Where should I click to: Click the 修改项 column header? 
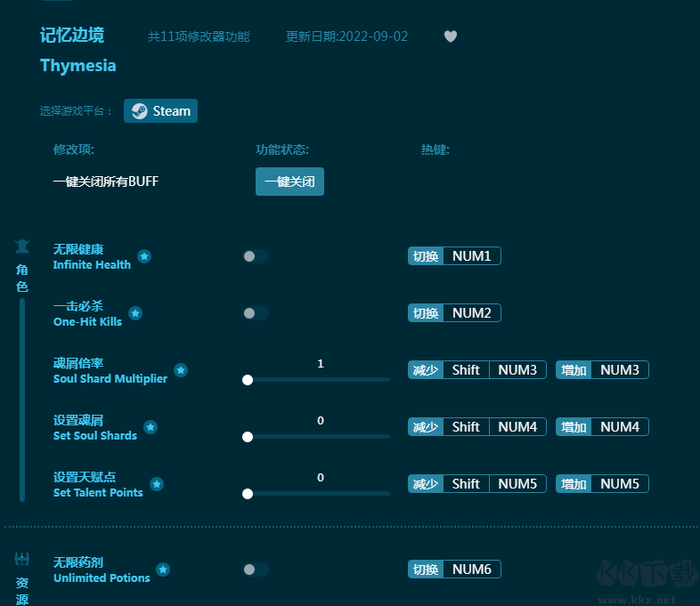pos(74,149)
